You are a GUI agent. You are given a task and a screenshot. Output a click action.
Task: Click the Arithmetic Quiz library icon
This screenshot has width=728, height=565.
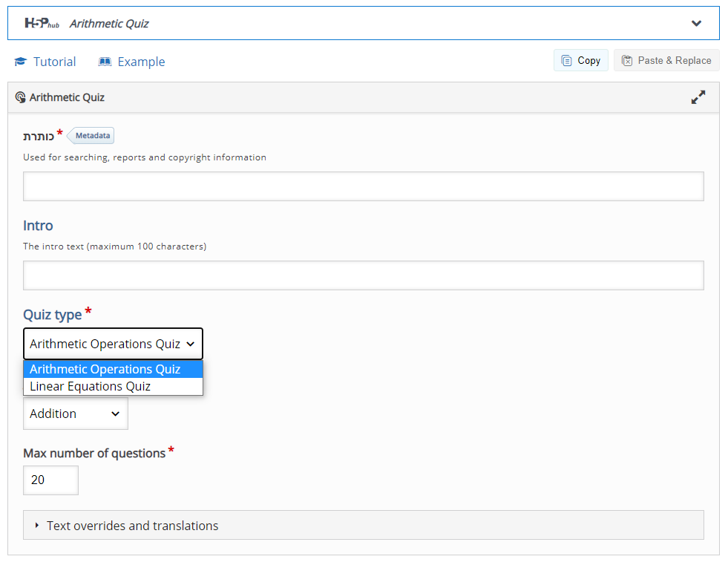tap(20, 97)
